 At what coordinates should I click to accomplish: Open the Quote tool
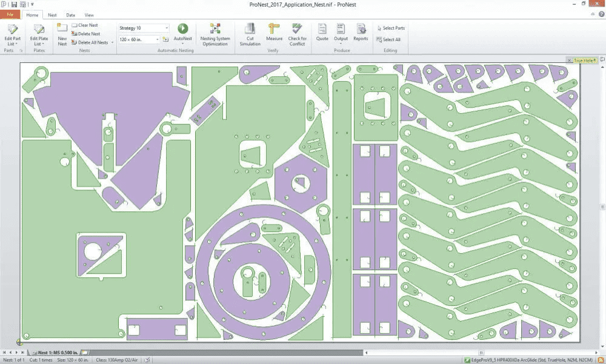[x=322, y=28]
